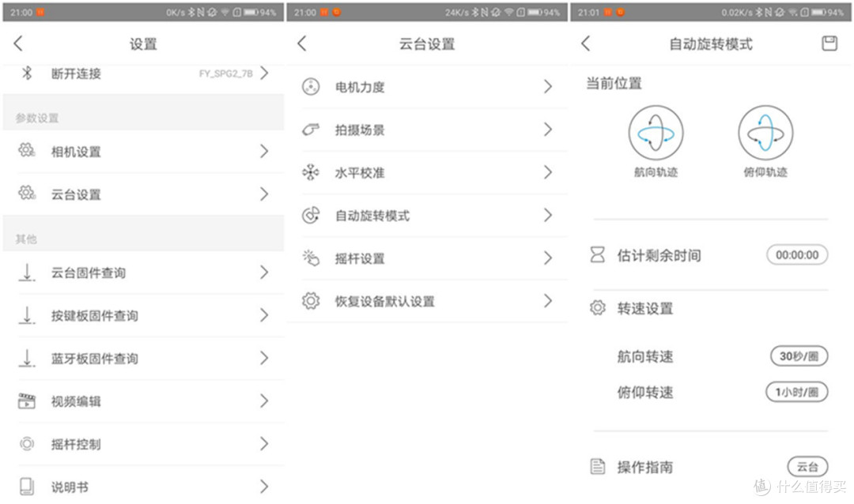Expand the 断开连接 row chevron
854x504 pixels.
[265, 73]
